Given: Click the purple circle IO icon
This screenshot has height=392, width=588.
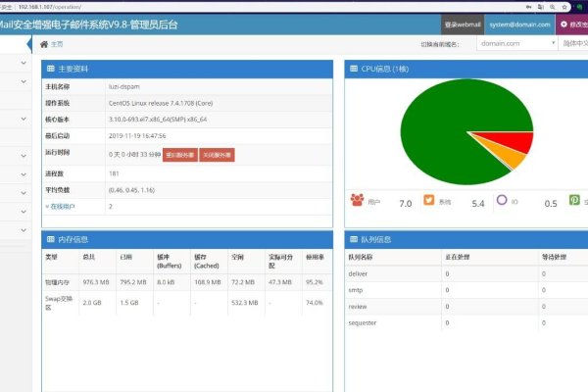Looking at the screenshot, I should click(x=502, y=200).
